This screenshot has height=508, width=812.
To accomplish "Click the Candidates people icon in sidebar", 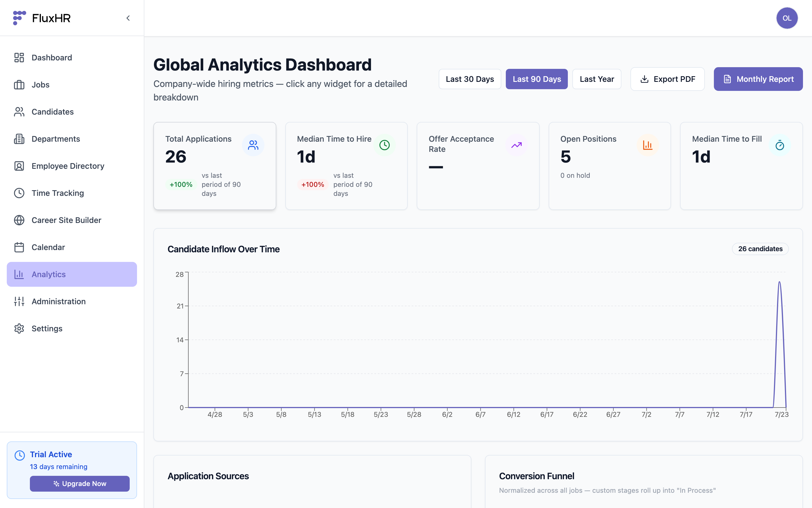I will 19,112.
